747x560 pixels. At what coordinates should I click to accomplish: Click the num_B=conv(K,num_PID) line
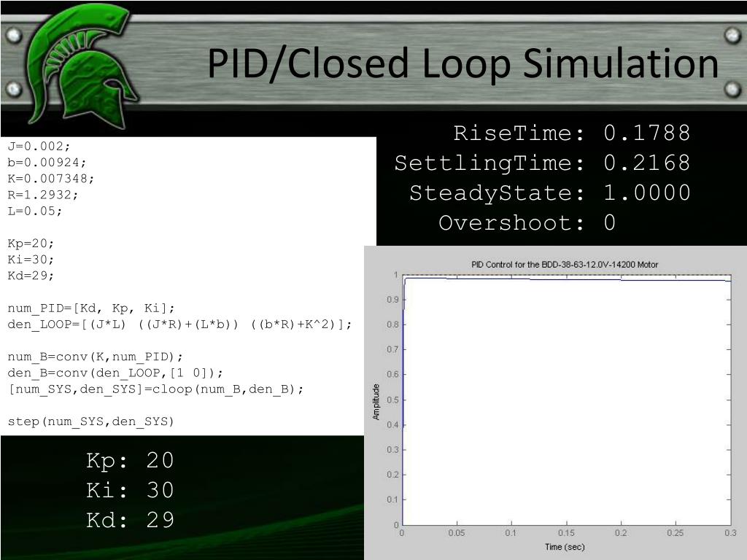[x=96, y=357]
